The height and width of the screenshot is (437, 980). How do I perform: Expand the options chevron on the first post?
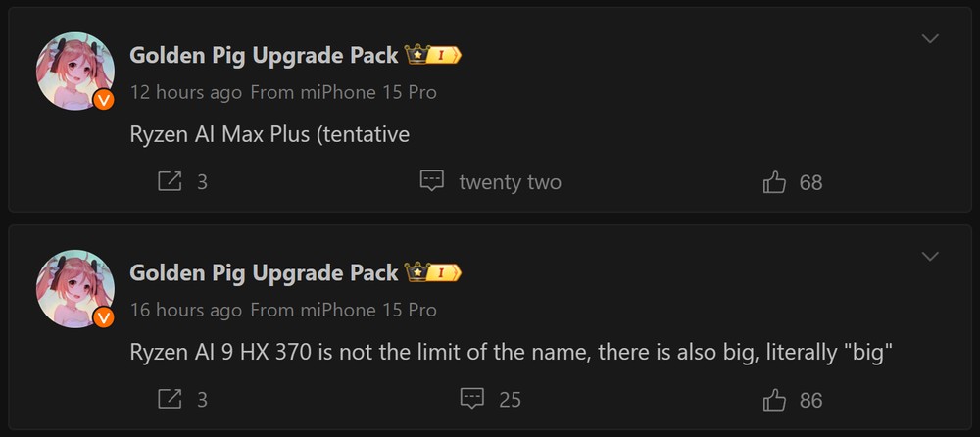[x=930, y=39]
